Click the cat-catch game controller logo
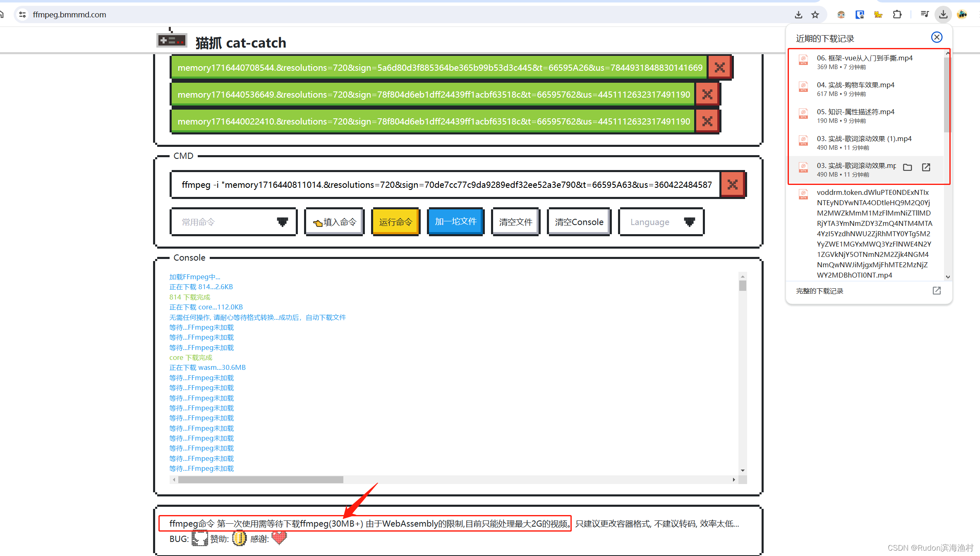Viewport: 980px width, 556px height. click(172, 40)
